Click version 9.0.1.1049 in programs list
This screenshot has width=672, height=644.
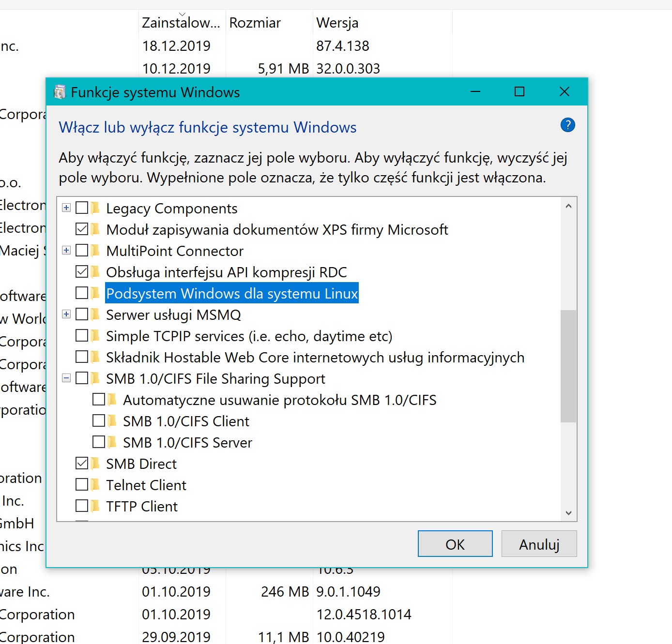pos(348,591)
